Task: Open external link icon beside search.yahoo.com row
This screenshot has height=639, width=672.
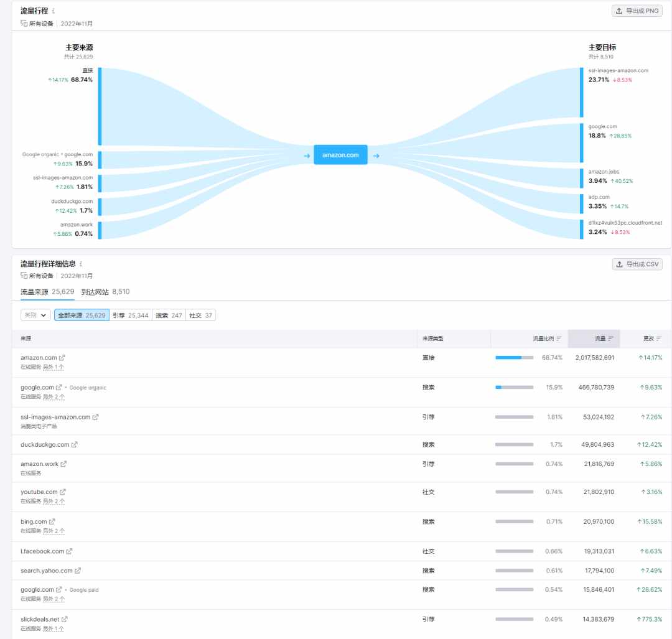Action: pyautogui.click(x=78, y=571)
